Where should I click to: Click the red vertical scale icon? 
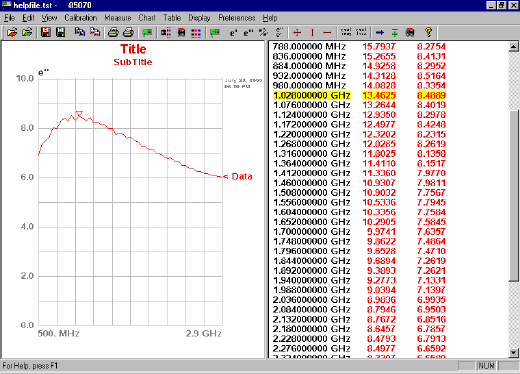tap(312, 32)
